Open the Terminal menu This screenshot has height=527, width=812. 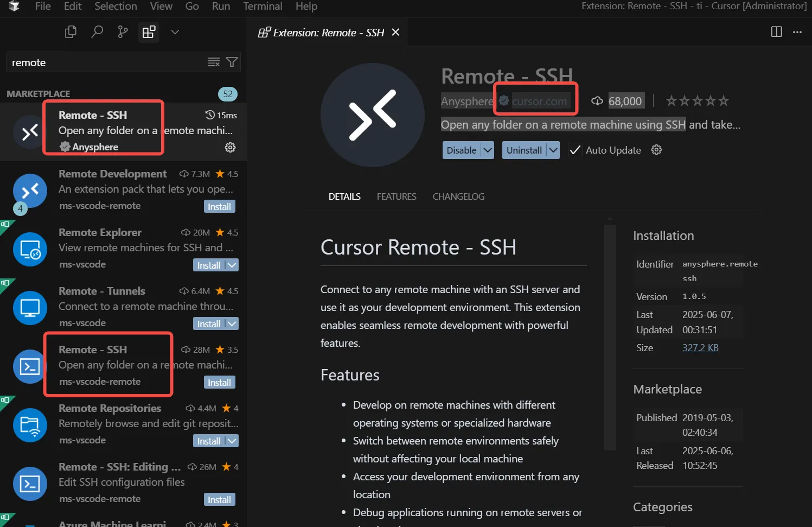(263, 7)
